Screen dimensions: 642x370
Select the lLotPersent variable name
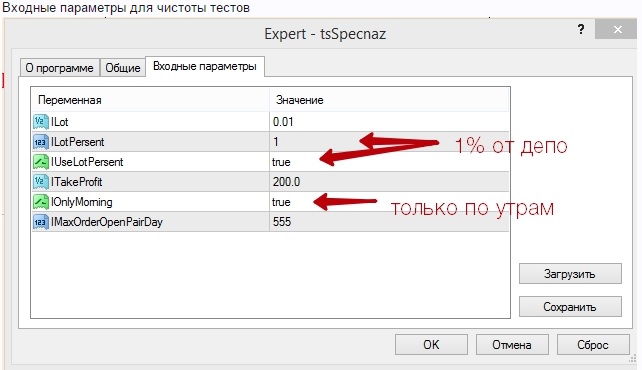pos(78,142)
